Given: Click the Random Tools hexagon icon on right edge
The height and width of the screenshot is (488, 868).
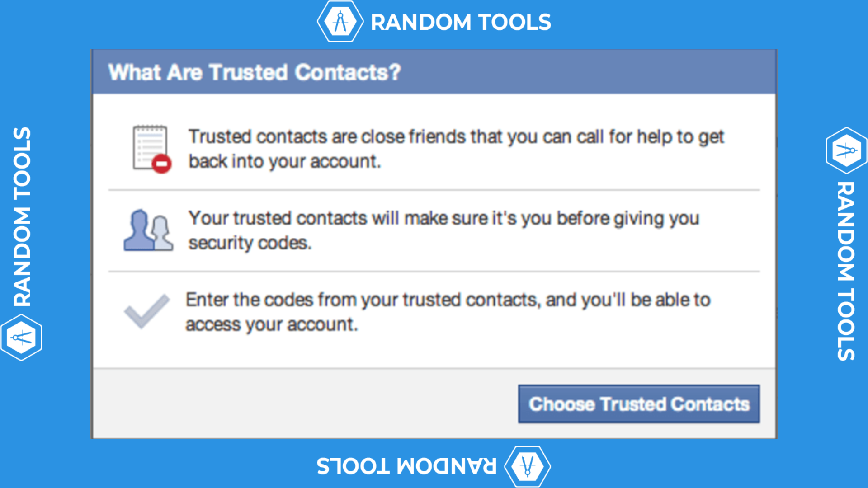Looking at the screenshot, I should click(x=845, y=150).
